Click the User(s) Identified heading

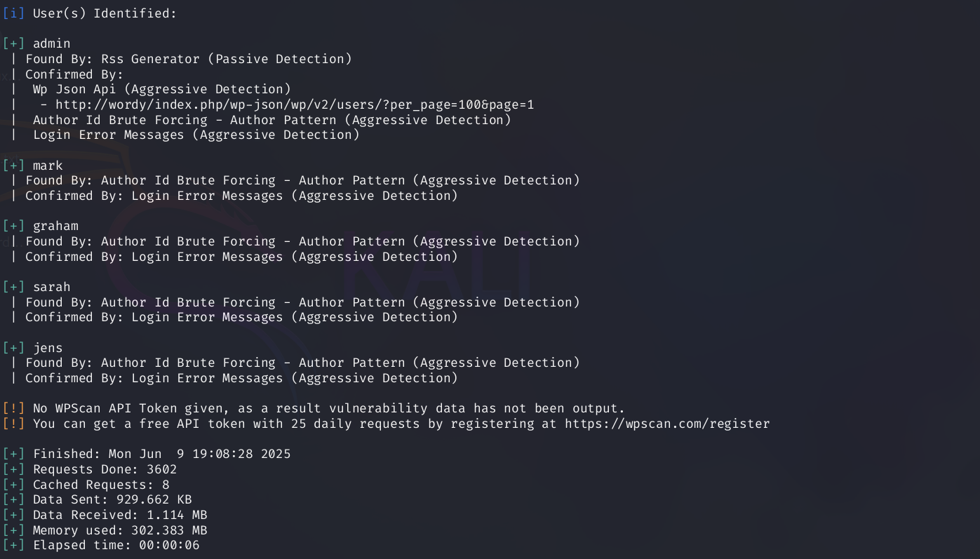pos(105,13)
